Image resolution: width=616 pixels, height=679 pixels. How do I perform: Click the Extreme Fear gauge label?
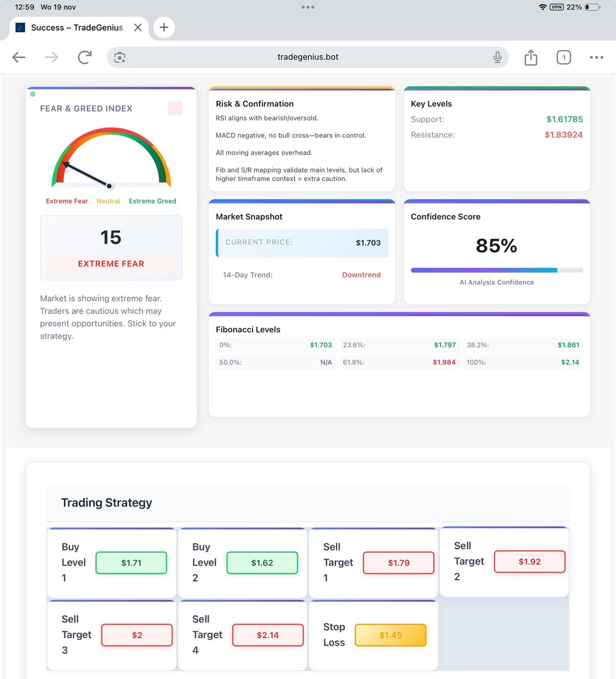[67, 201]
